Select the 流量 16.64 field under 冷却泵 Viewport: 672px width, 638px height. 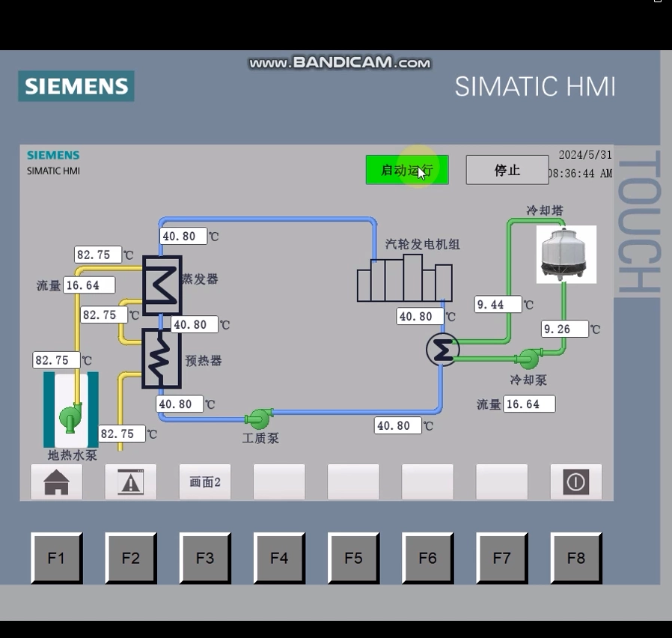529,404
